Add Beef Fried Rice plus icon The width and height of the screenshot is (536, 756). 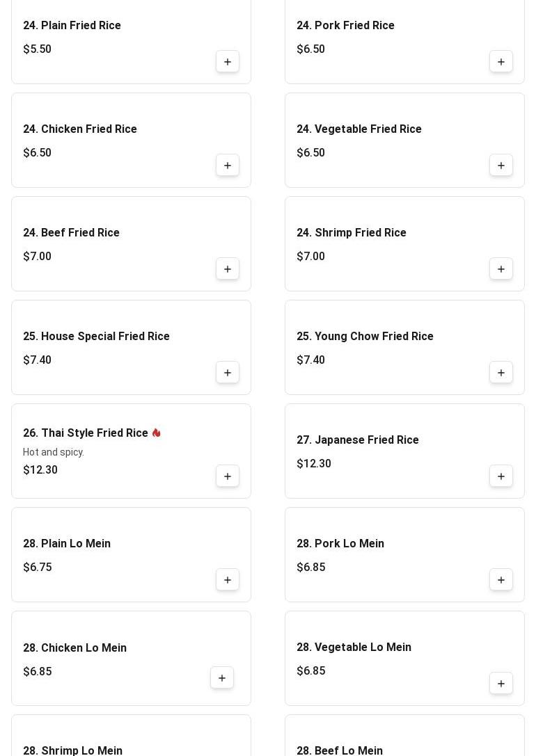tap(227, 269)
